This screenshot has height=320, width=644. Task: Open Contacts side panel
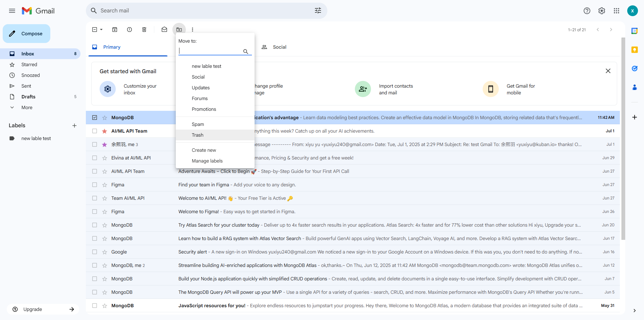(x=635, y=87)
